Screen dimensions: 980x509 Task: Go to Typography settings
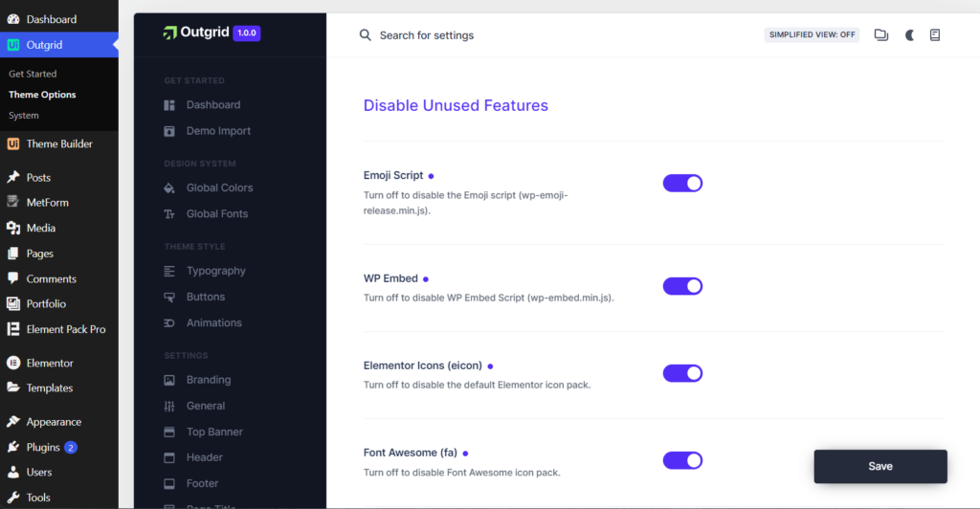coord(215,271)
